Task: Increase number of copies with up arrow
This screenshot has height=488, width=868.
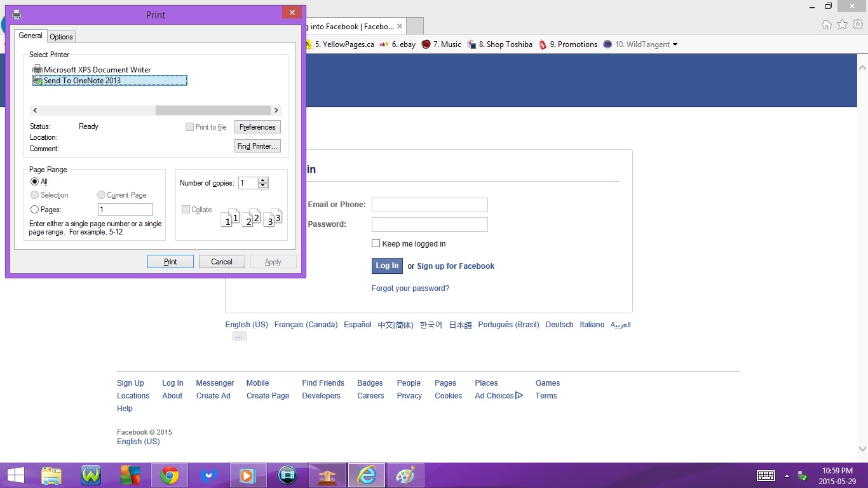Action: point(263,180)
